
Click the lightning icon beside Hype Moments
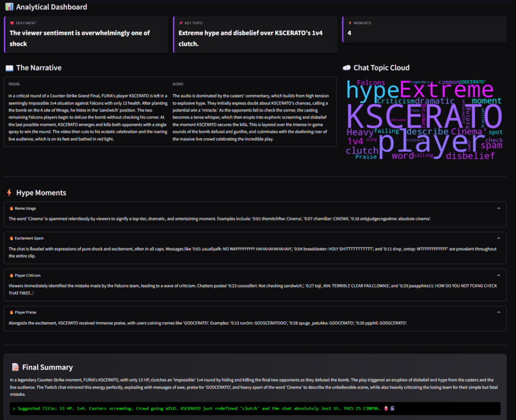(9, 193)
